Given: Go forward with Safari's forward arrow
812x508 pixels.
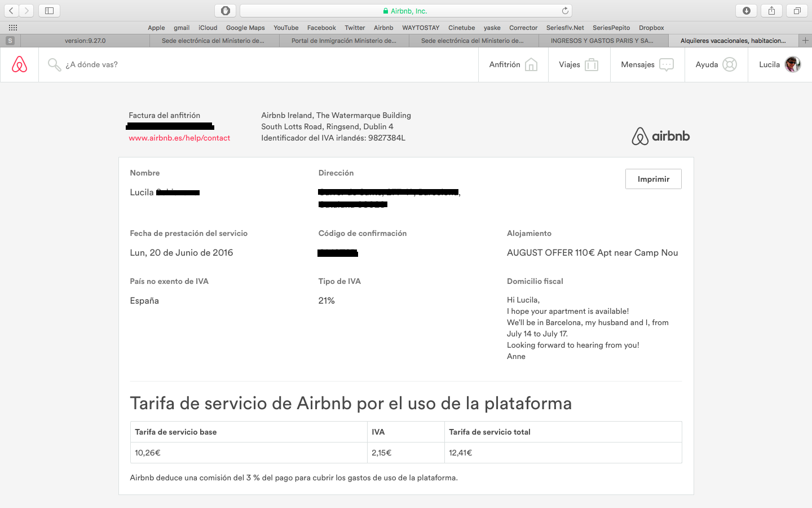Looking at the screenshot, I should tap(27, 11).
